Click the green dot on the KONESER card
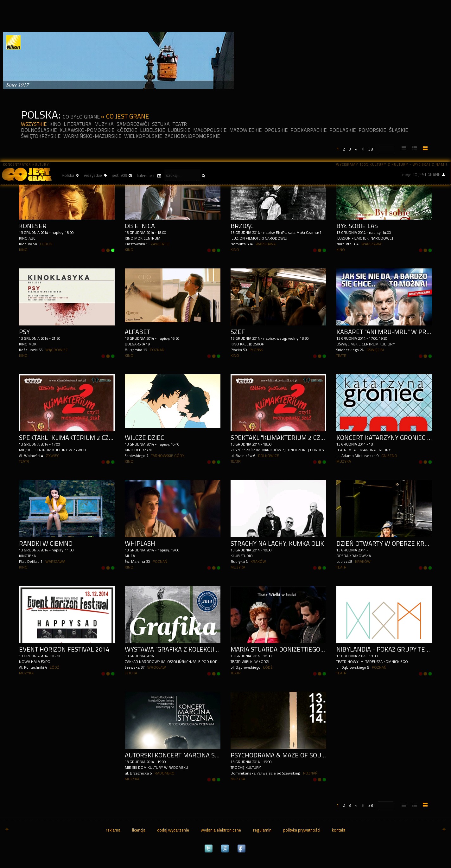Viewport: 451px width, 868px height. [x=113, y=250]
